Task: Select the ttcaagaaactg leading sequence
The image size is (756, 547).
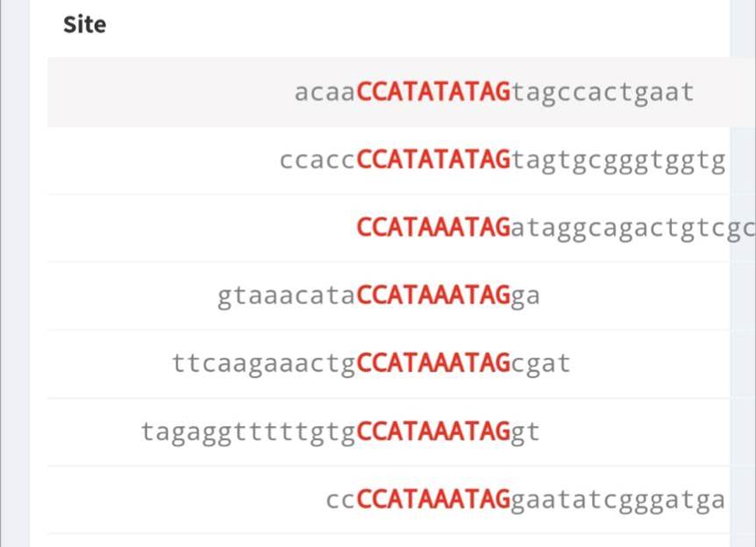Action: pos(264,363)
